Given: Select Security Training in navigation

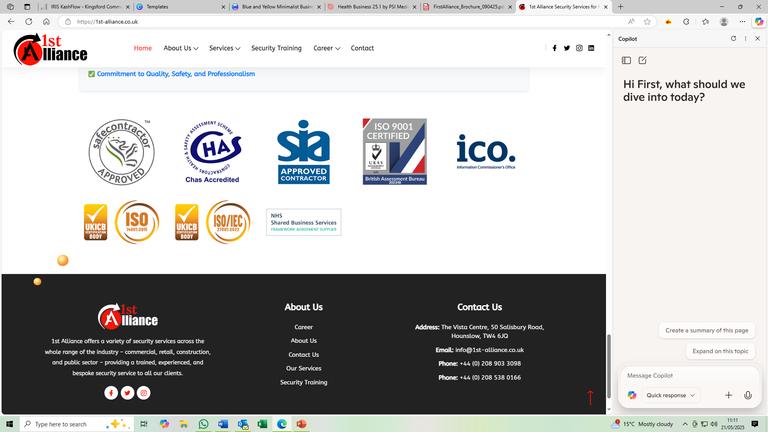Looking at the screenshot, I should coord(276,48).
